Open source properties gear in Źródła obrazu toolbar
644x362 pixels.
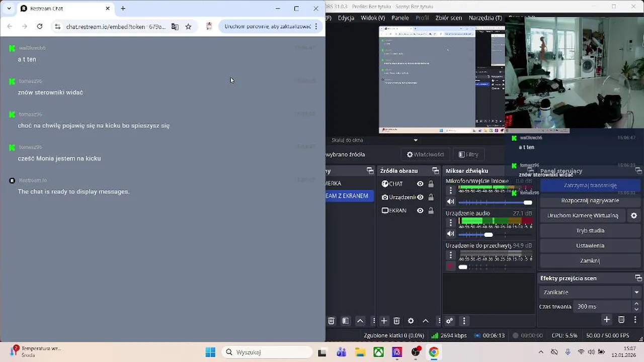click(x=411, y=321)
